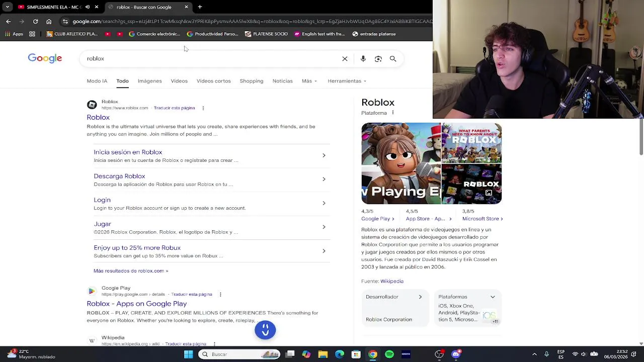Click the blue floating assistant icon
644x362 pixels.
click(x=265, y=330)
